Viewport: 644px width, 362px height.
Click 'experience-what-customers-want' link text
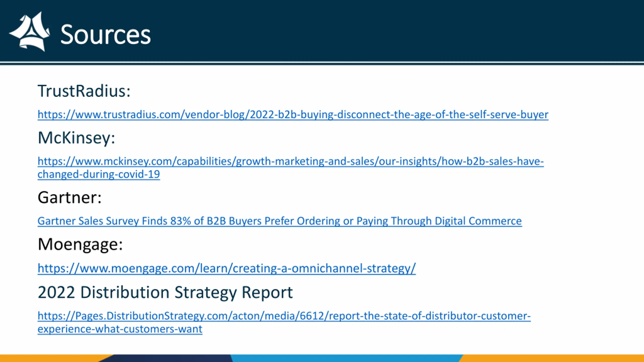[x=120, y=329]
